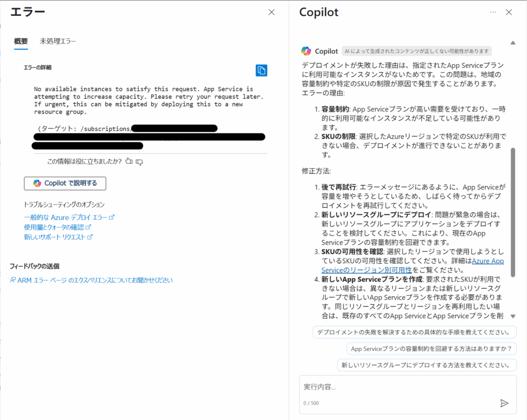Click the thumbs up feedback icon
This screenshot has height=420, width=527.
click(x=129, y=161)
